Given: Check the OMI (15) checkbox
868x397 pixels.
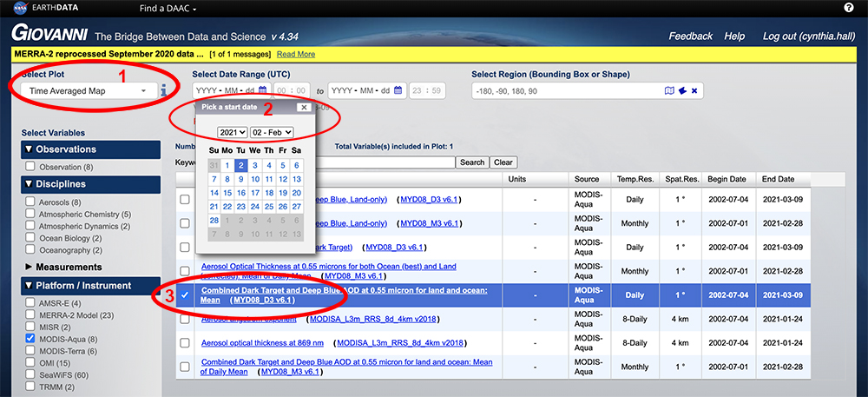Looking at the screenshot, I should (x=30, y=362).
